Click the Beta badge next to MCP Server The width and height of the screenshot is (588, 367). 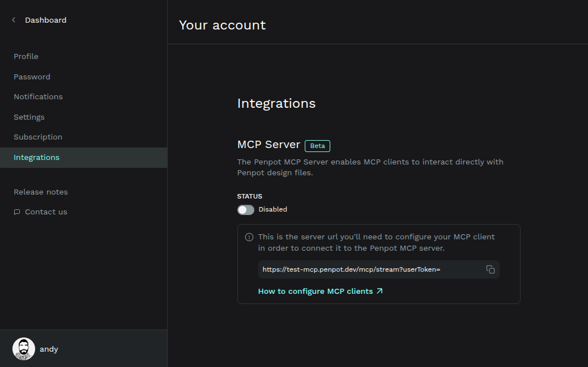pos(317,146)
